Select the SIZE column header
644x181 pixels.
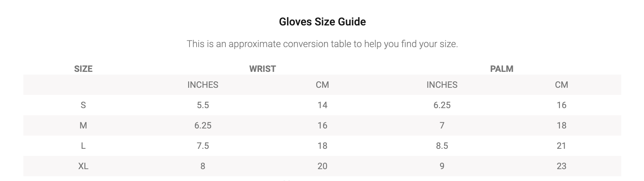[83, 69]
